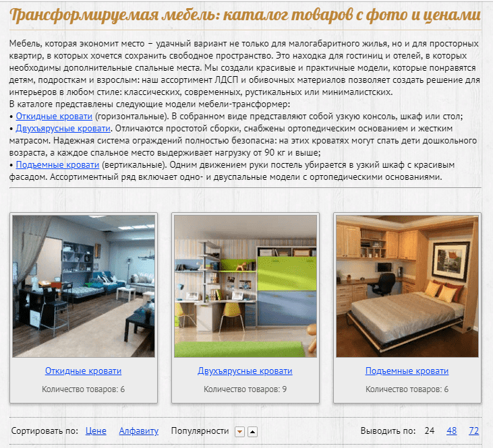493x448 pixels.
Task: Open the Двухъярусные кровати link in the description
Action: (x=63, y=128)
